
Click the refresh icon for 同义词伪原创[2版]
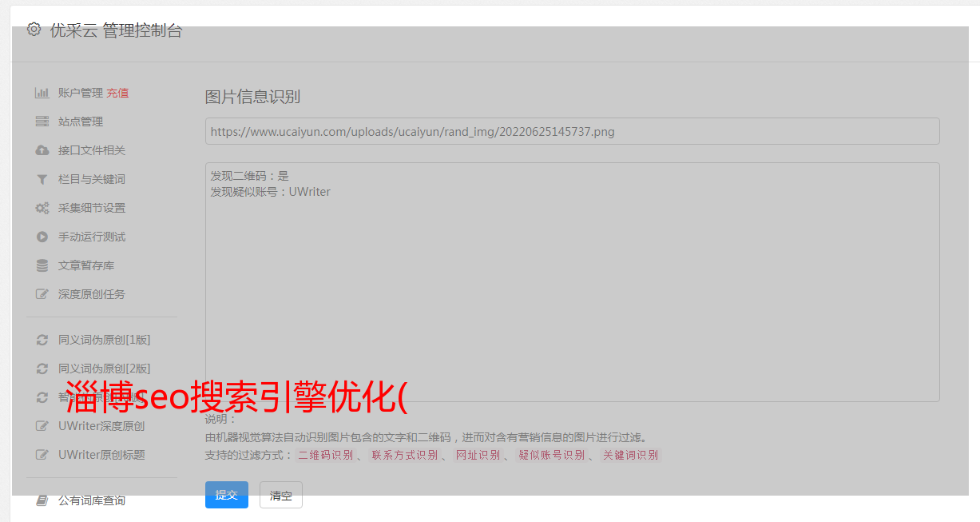42,369
